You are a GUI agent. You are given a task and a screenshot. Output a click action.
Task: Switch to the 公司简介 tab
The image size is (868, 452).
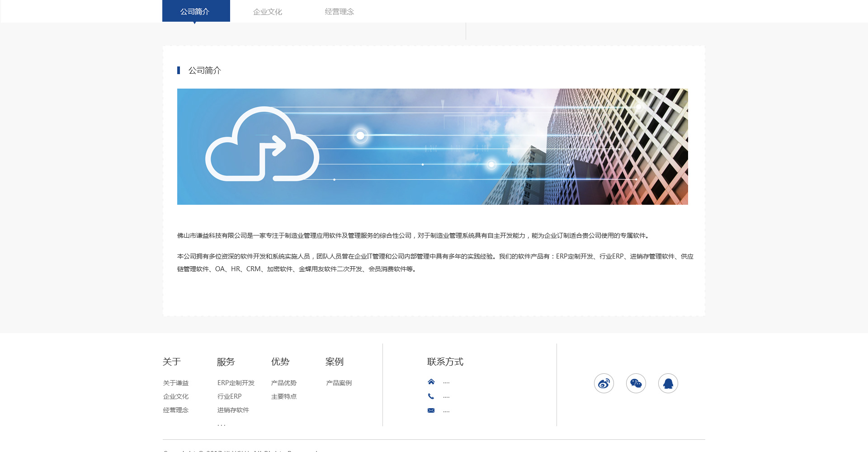click(x=196, y=11)
